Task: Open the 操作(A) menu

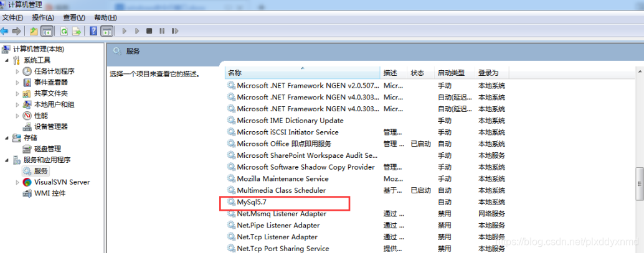Action: tap(43, 17)
